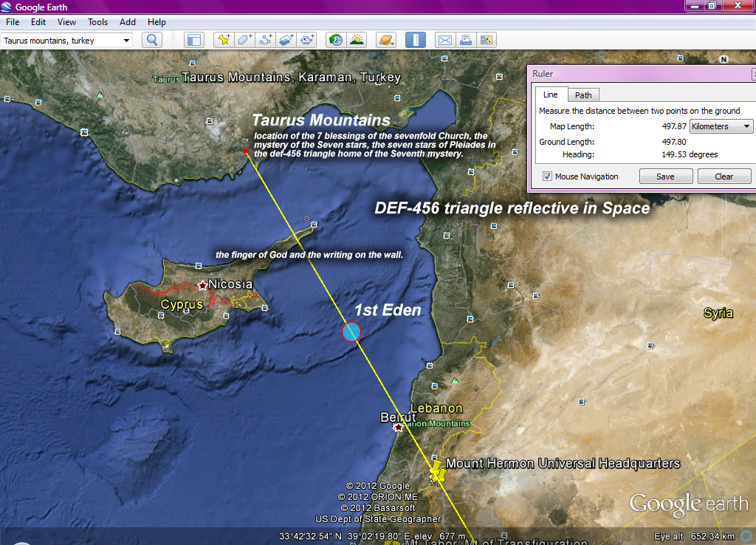Click the 1st Eden label
Viewport: 756px width, 545px height.
(388, 310)
